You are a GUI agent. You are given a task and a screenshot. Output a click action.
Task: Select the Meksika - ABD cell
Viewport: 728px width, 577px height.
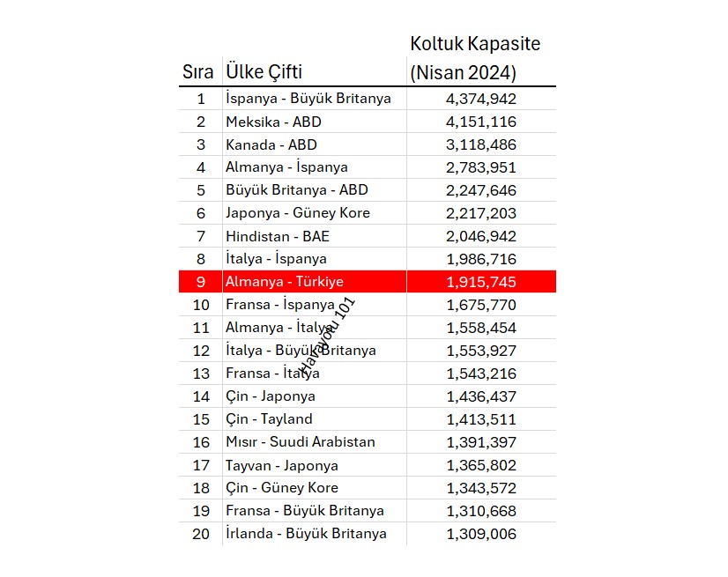315,122
